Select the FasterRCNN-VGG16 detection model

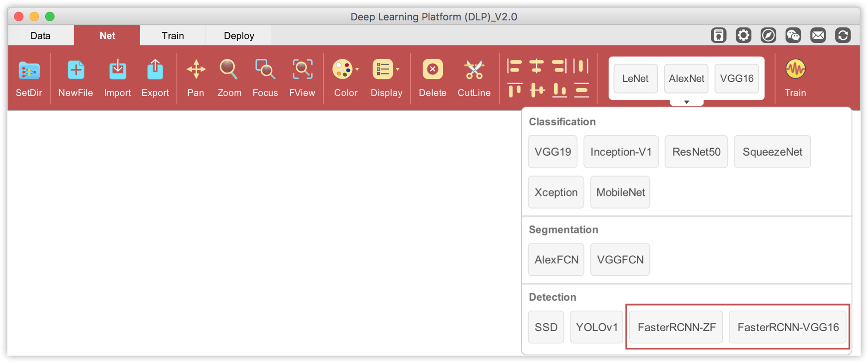coord(788,327)
